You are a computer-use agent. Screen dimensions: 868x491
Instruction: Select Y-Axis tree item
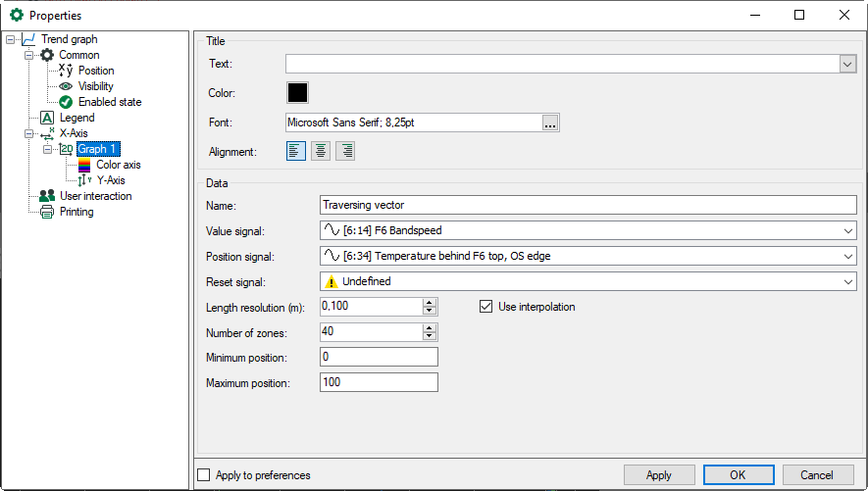110,180
